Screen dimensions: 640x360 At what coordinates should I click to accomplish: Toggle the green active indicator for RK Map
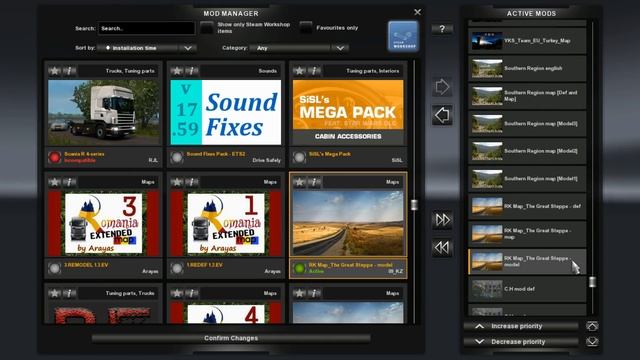(299, 268)
